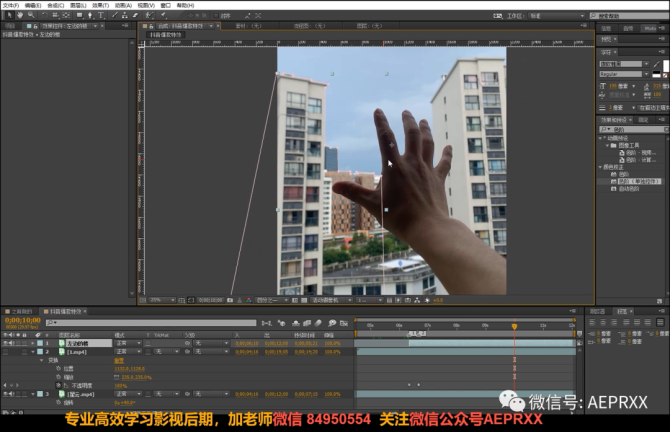Select the Type text tool

pyautogui.click(x=101, y=15)
